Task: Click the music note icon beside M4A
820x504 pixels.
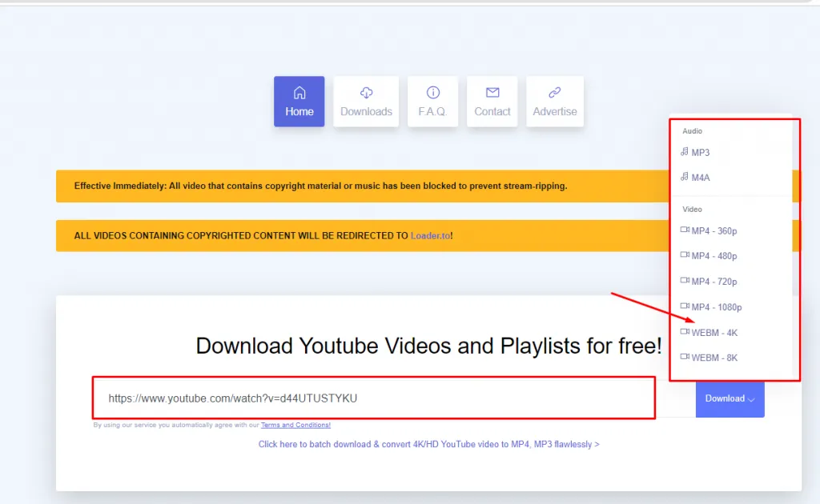Action: (x=684, y=177)
